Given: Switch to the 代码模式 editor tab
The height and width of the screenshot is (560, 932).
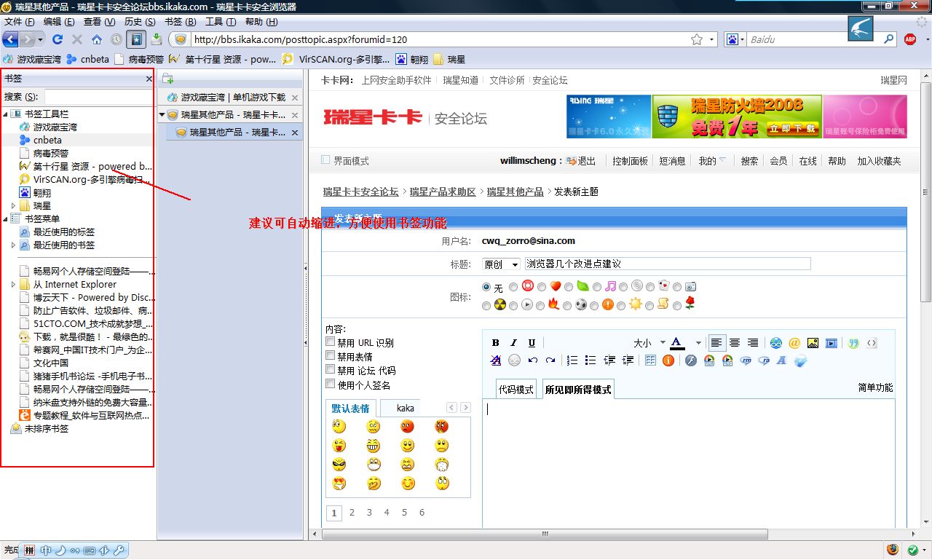Looking at the screenshot, I should tap(516, 390).
